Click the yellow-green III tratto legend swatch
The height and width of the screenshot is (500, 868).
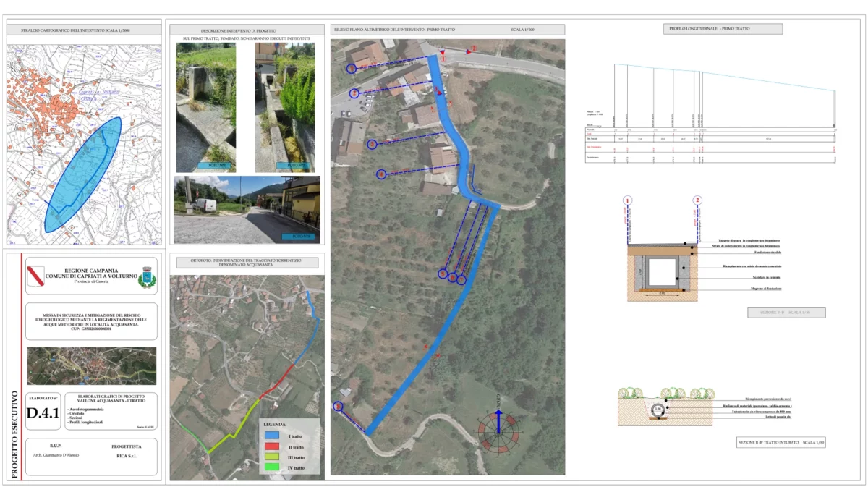[x=273, y=457]
